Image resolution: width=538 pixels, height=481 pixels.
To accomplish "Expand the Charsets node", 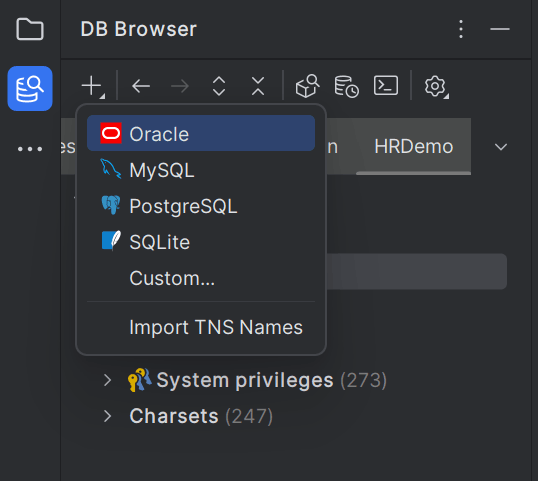I will [107, 416].
